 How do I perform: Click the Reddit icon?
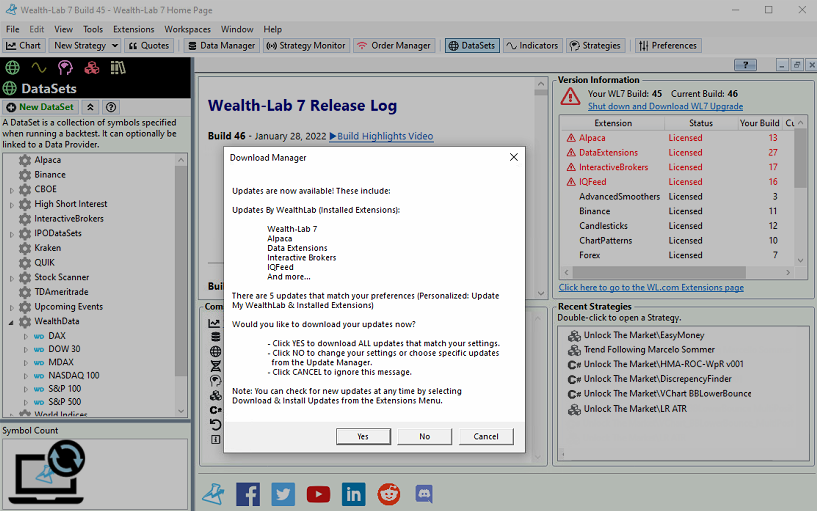[388, 493]
